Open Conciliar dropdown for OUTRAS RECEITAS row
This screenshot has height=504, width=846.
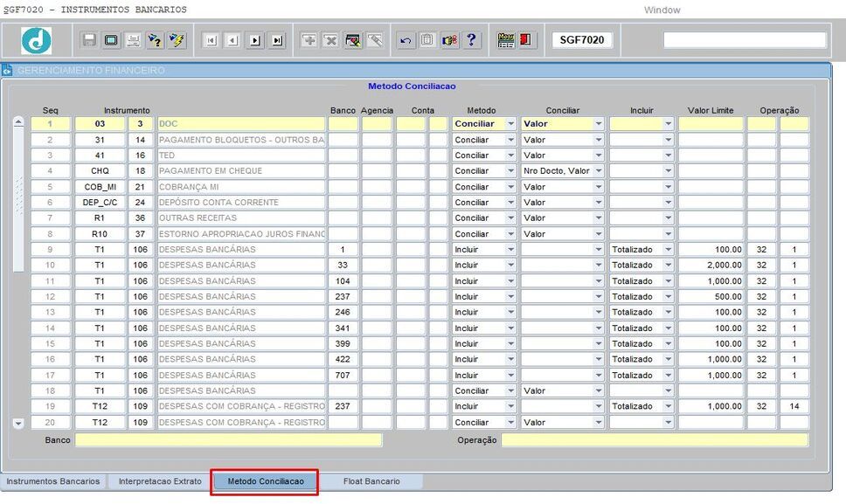point(599,218)
